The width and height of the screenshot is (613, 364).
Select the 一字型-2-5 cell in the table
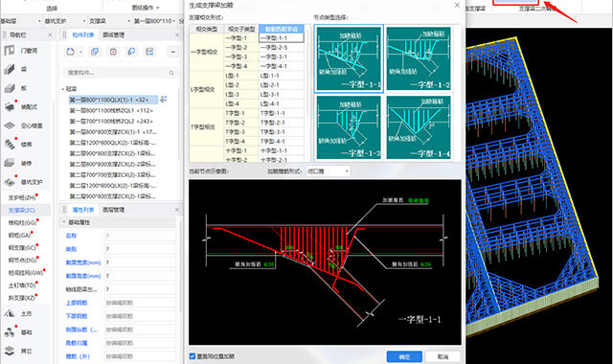tap(281, 47)
